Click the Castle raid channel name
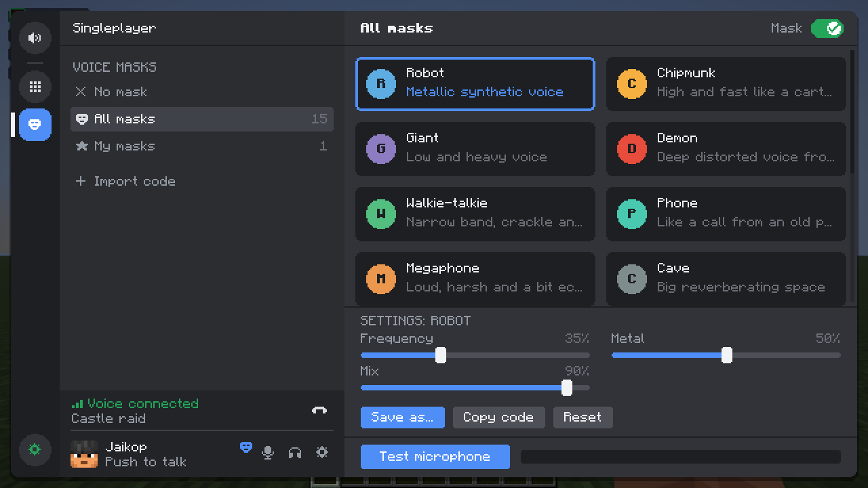868x488 pixels. pyautogui.click(x=108, y=419)
